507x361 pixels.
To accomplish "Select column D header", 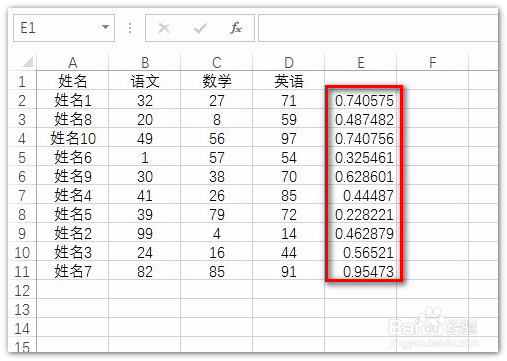I will pos(288,62).
